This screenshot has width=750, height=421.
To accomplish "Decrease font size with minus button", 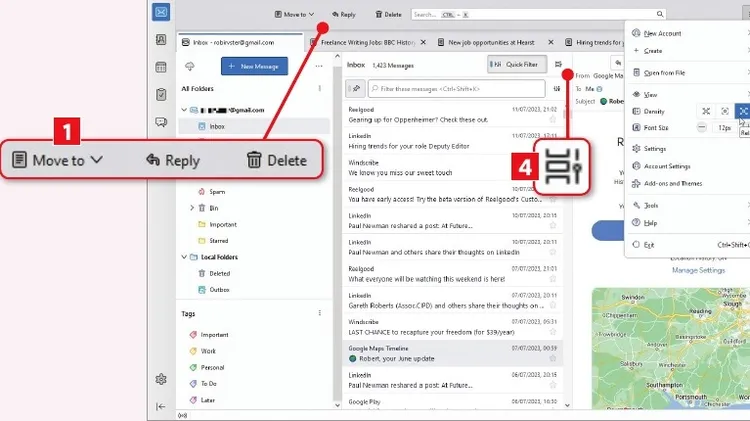I will (702, 128).
